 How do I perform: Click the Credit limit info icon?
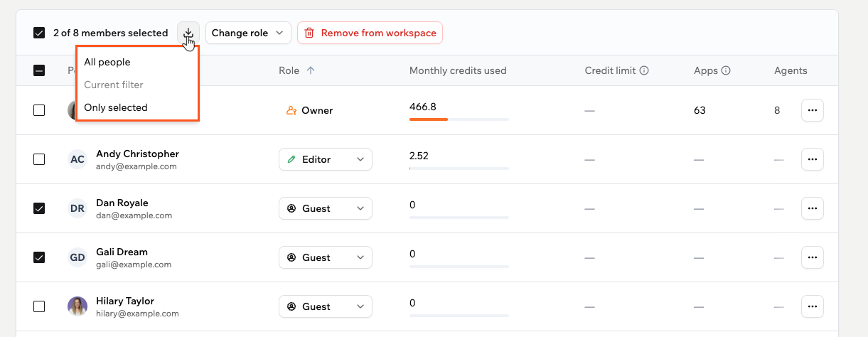644,70
